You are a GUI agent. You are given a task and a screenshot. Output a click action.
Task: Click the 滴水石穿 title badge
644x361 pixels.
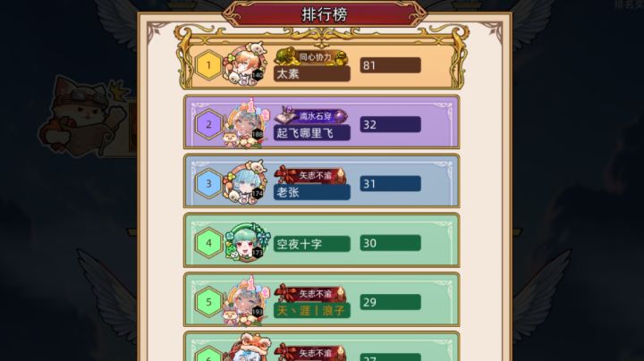311,116
